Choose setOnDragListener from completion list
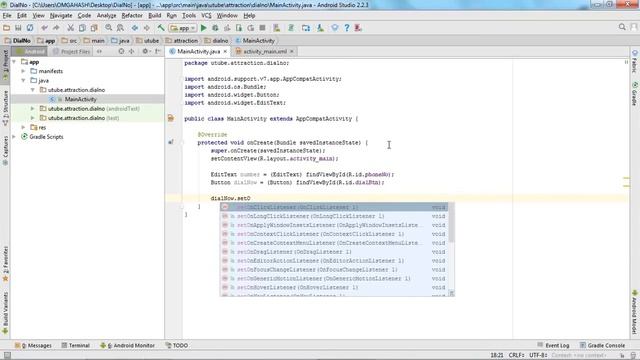 point(334,252)
